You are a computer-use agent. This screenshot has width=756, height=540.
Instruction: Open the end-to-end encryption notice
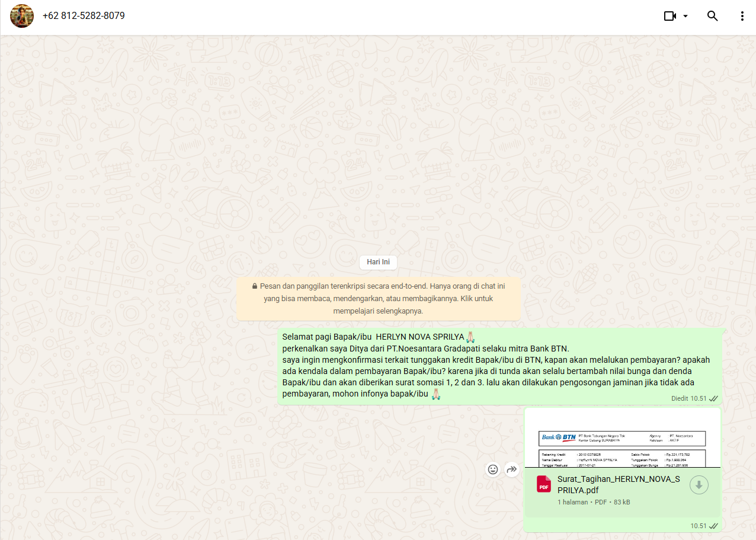pos(378,298)
